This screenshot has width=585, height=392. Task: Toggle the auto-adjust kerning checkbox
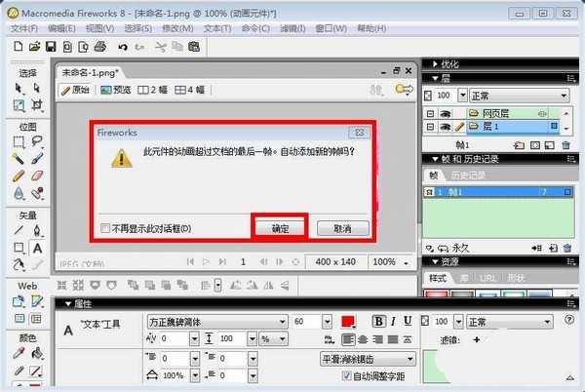click(346, 375)
